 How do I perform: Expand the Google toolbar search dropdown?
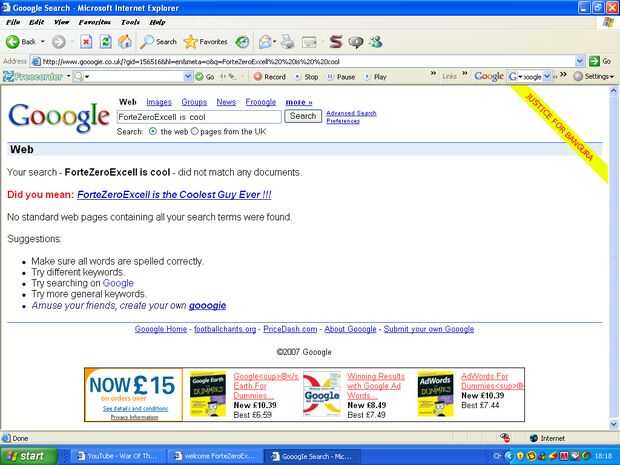[547, 76]
